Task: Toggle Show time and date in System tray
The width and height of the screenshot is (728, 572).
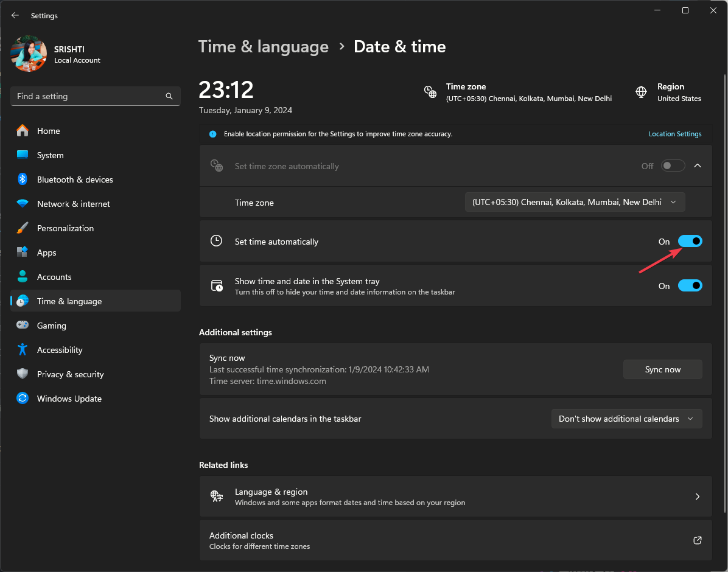Action: pos(690,286)
